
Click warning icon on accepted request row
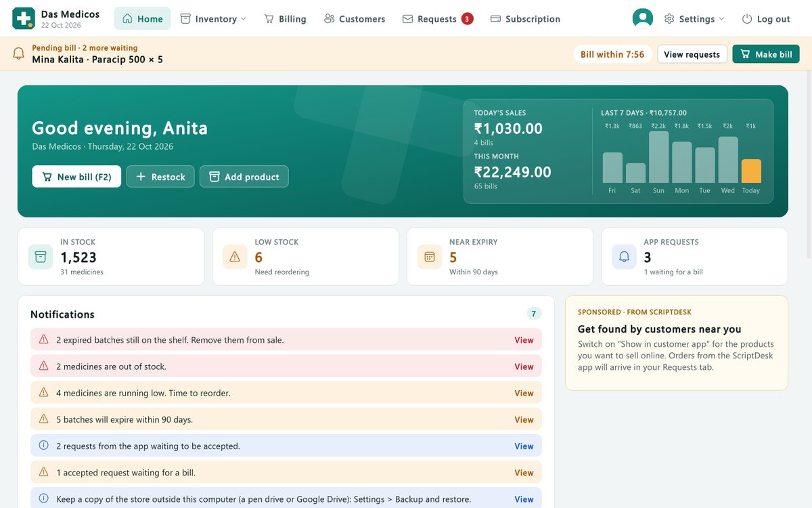tap(44, 471)
